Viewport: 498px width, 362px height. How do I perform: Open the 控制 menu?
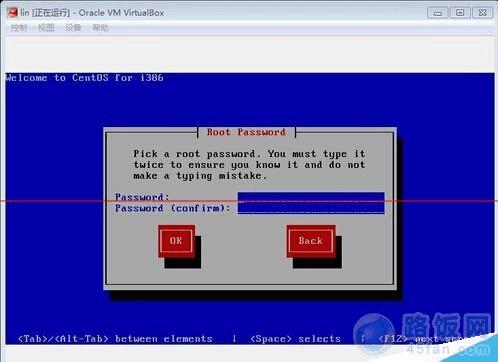click(x=19, y=28)
